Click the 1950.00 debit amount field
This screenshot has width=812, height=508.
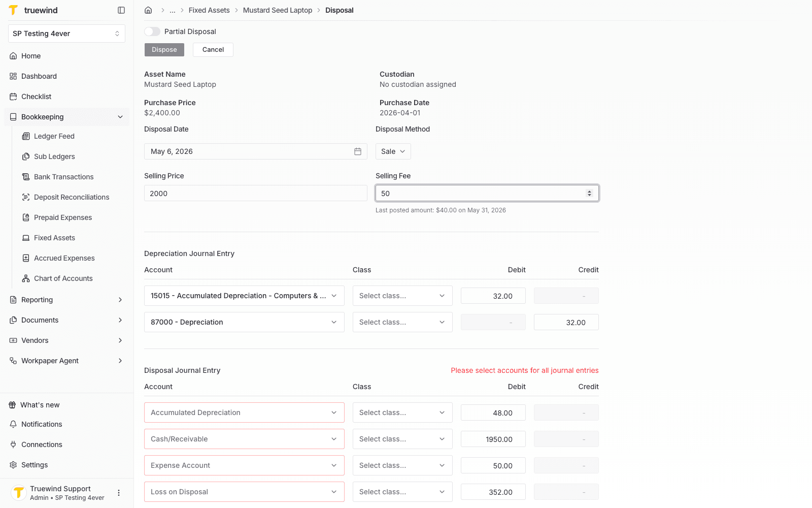click(x=493, y=439)
